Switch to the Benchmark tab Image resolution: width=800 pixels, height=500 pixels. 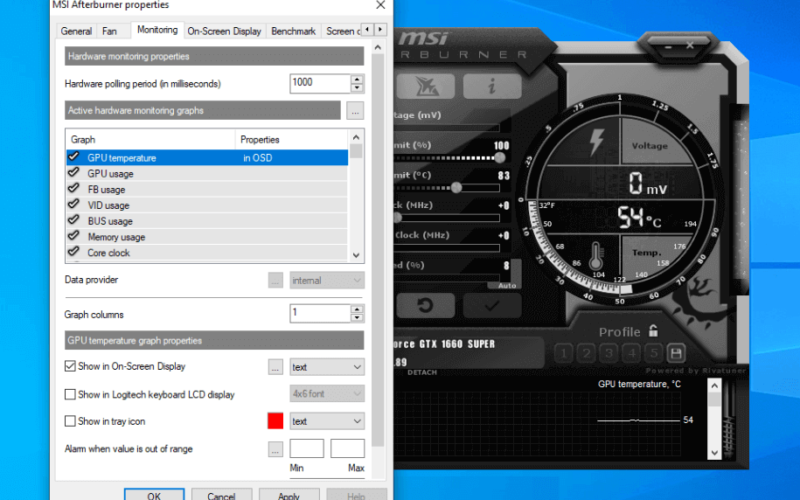(293, 31)
